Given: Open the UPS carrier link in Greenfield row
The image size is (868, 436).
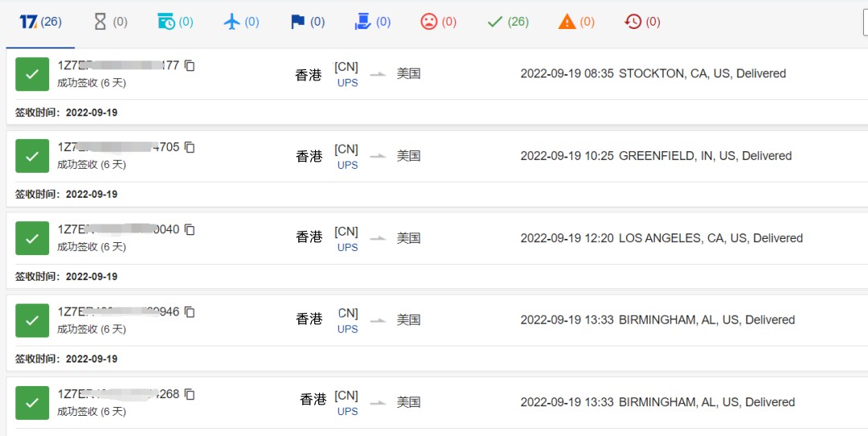Looking at the screenshot, I should pyautogui.click(x=347, y=165).
